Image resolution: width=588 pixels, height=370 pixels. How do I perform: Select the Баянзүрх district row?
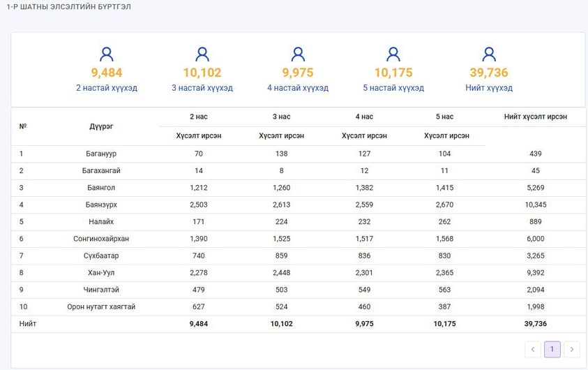298,205
